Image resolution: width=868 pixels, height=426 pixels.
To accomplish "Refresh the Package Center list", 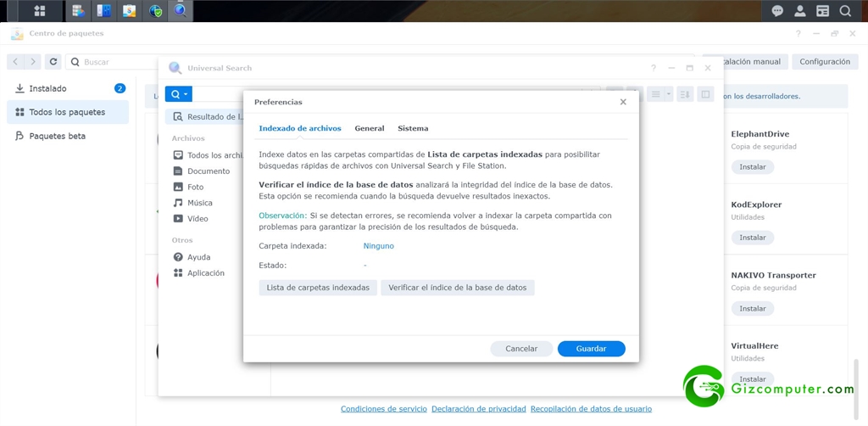I will coord(53,62).
